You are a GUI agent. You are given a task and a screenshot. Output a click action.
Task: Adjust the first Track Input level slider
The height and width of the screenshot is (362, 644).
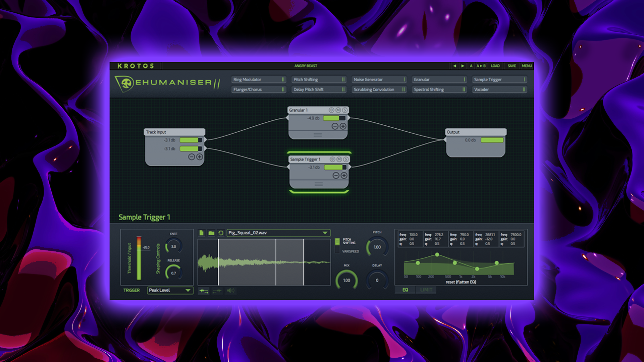pos(191,140)
